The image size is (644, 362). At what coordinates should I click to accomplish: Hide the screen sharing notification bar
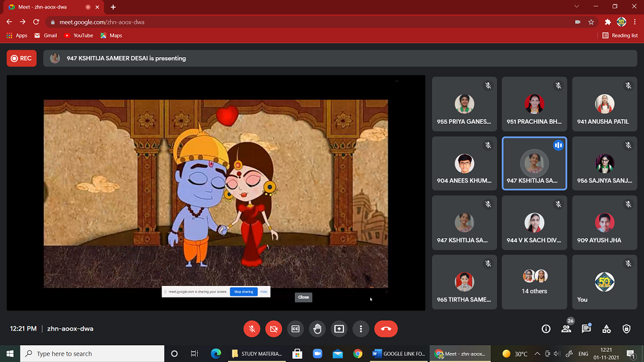point(264,292)
